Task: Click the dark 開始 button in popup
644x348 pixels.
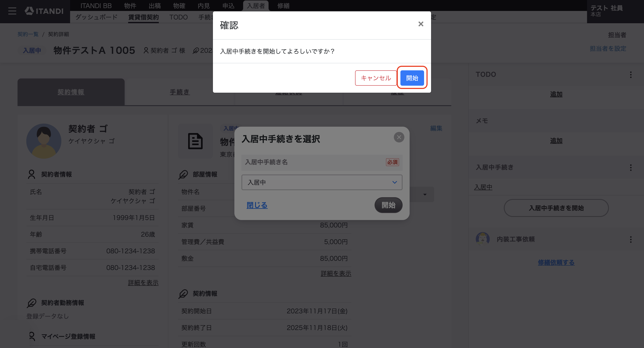Action: pos(388,205)
